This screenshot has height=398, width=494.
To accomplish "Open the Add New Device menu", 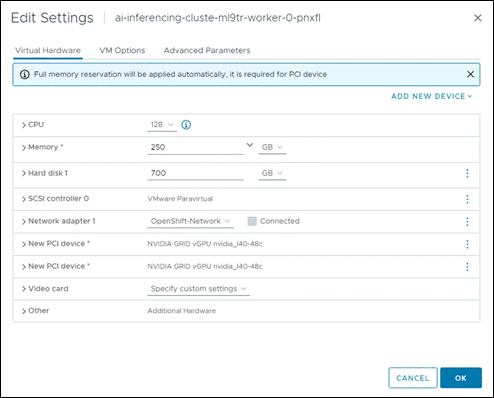I will (432, 96).
